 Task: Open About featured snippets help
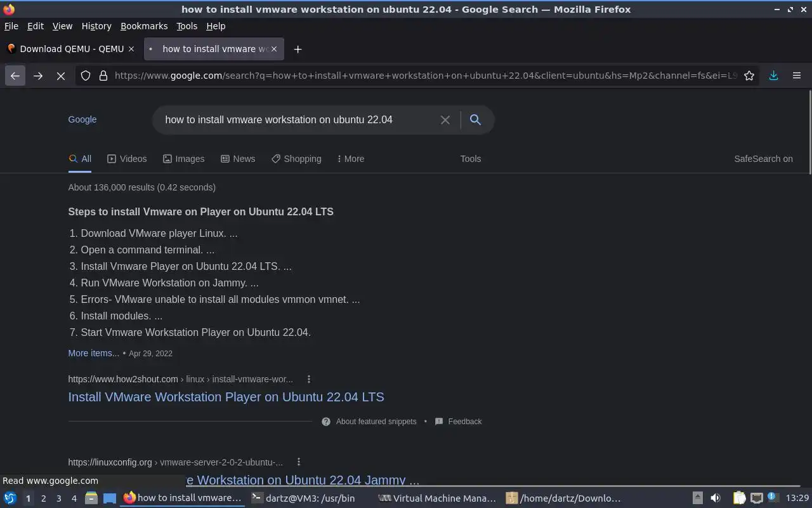pos(369,422)
